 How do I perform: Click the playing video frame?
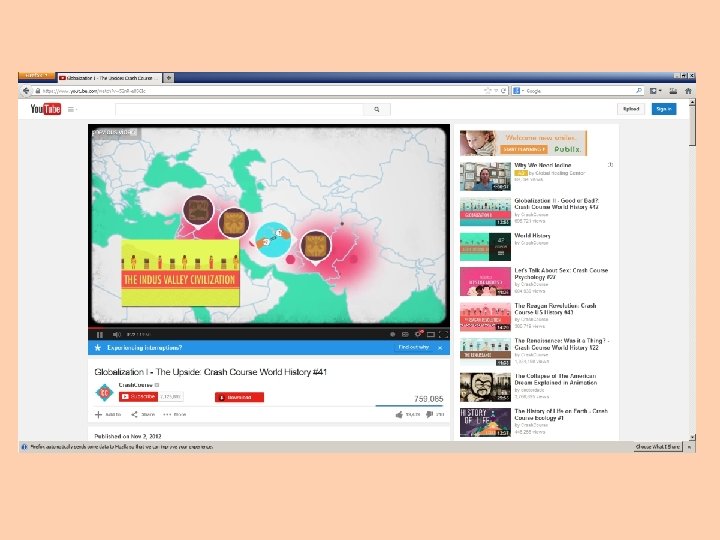coord(269,225)
